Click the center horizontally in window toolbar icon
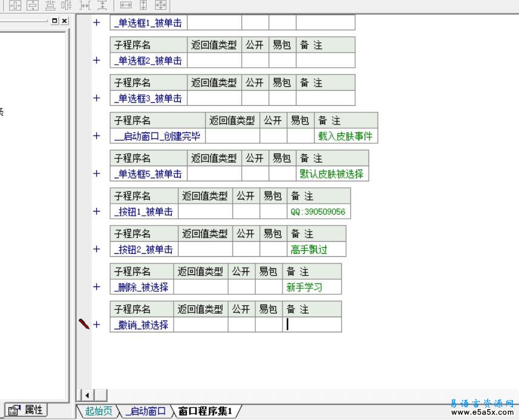 click(15, 5)
